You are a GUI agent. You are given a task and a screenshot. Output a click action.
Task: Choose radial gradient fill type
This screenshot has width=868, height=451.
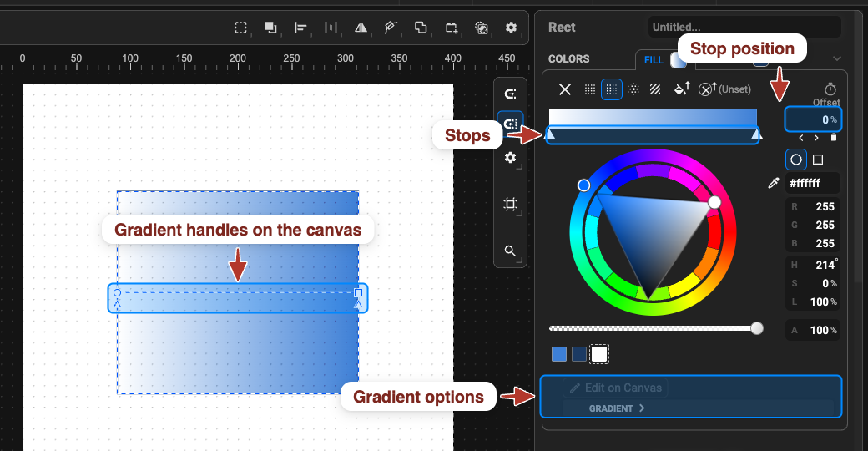633,89
